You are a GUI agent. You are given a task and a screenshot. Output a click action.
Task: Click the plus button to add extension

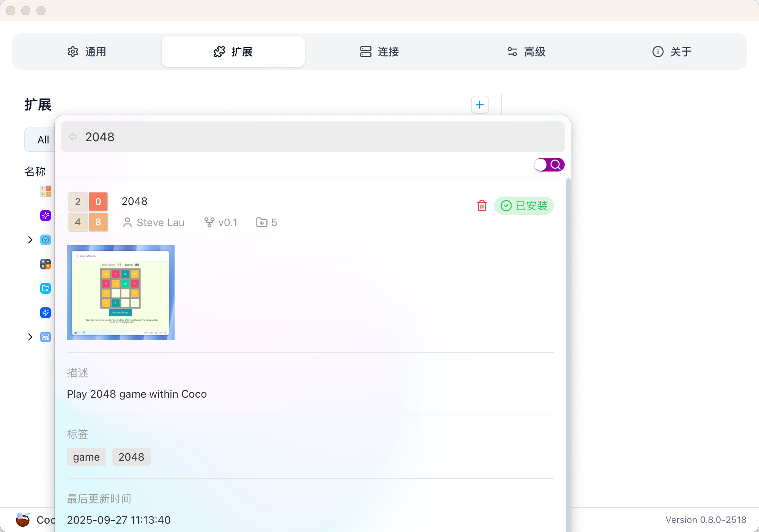click(x=480, y=105)
